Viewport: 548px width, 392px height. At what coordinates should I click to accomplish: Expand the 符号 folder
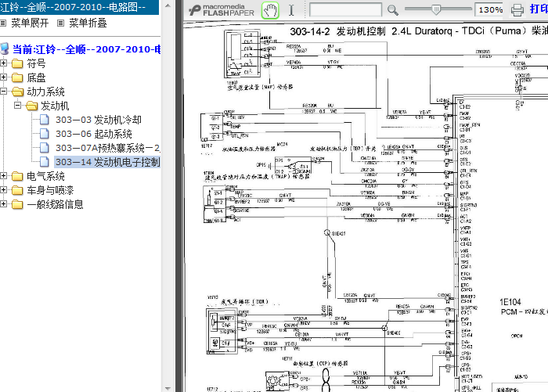tap(5, 63)
